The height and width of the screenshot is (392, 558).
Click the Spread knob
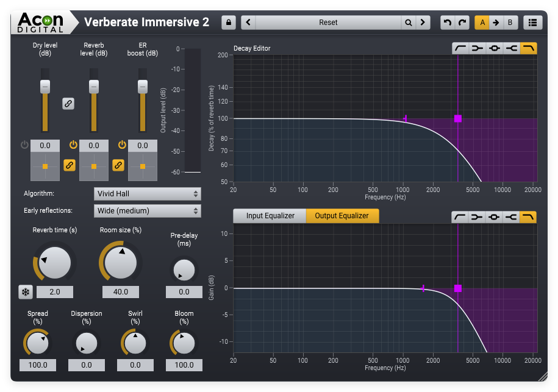[38, 344]
